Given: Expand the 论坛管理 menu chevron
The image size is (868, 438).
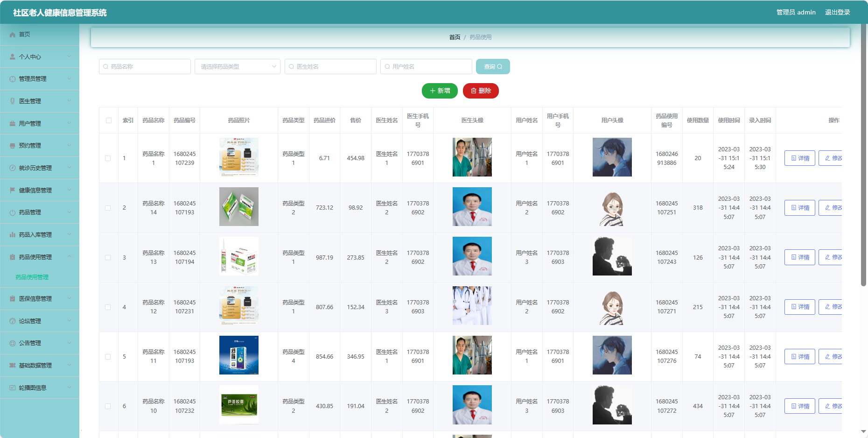Looking at the screenshot, I should pos(70,321).
